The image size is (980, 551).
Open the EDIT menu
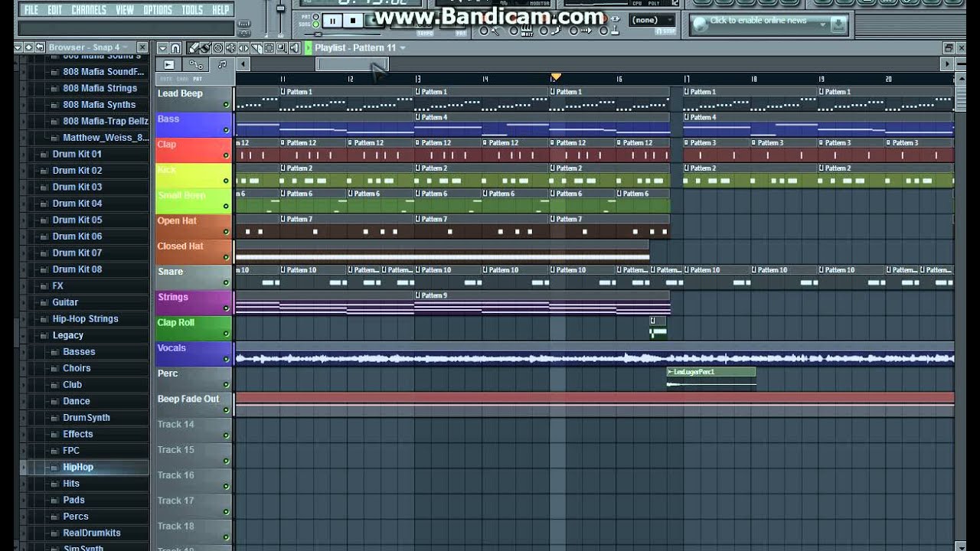tap(55, 10)
